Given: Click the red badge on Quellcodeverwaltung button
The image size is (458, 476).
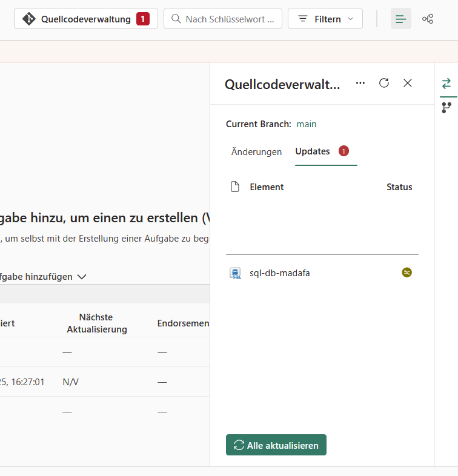Looking at the screenshot, I should click(143, 19).
